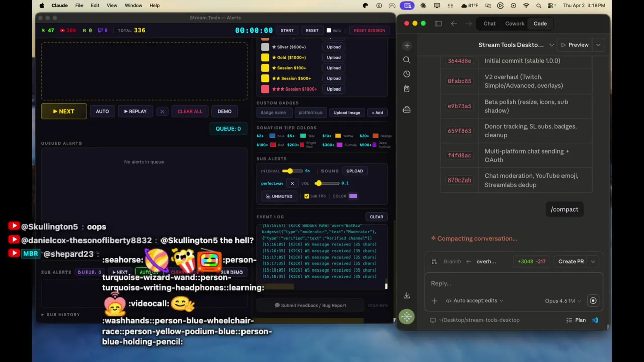This screenshot has width=644, height=362.
Task: Click the +3048 -217 diff stats
Action: (x=532, y=262)
